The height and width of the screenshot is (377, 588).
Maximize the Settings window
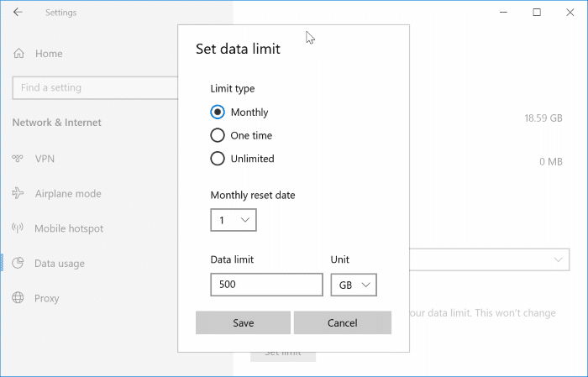[537, 13]
